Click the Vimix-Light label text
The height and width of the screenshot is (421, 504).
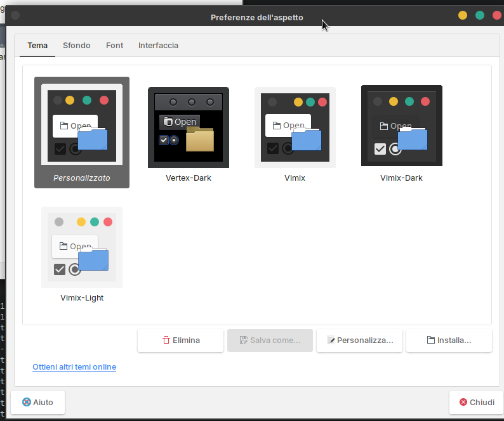(x=82, y=298)
